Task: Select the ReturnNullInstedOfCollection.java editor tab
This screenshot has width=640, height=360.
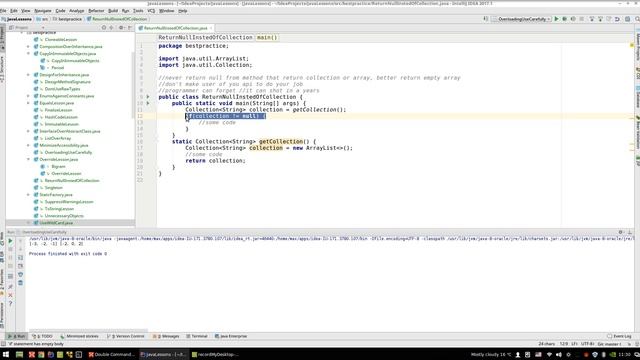Action: [176, 28]
